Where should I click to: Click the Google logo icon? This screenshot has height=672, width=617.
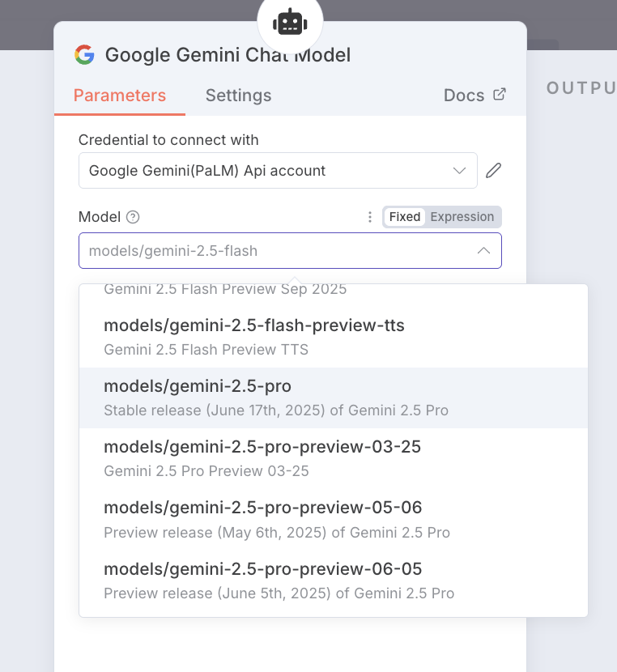[84, 55]
